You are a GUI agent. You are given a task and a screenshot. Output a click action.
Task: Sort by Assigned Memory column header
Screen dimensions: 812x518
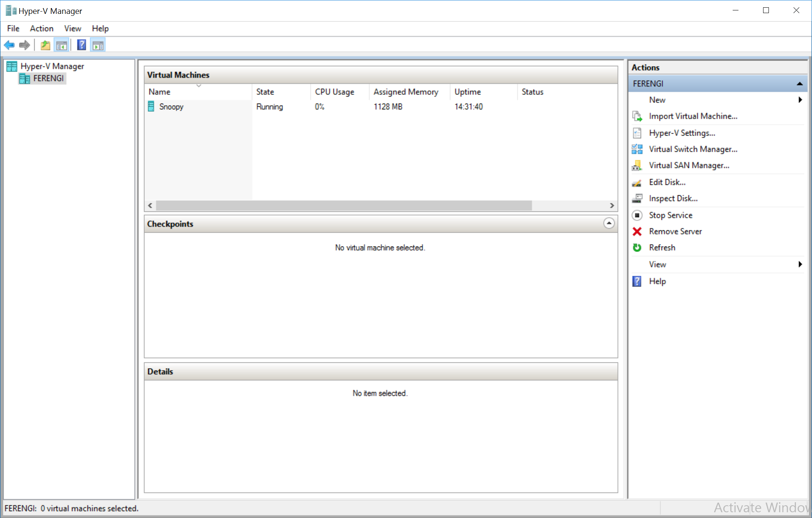[410, 92]
